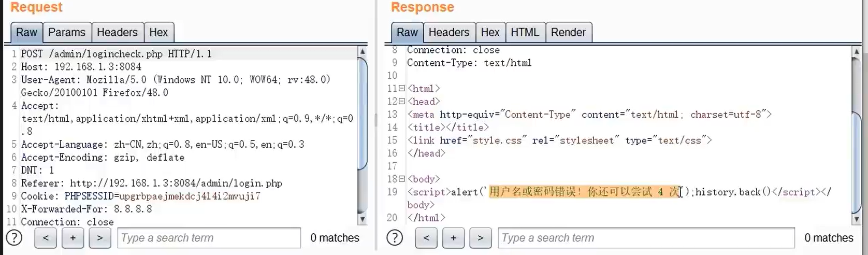Click the Response panel 0 matches label
The height and width of the screenshot is (255, 868).
[x=829, y=238]
